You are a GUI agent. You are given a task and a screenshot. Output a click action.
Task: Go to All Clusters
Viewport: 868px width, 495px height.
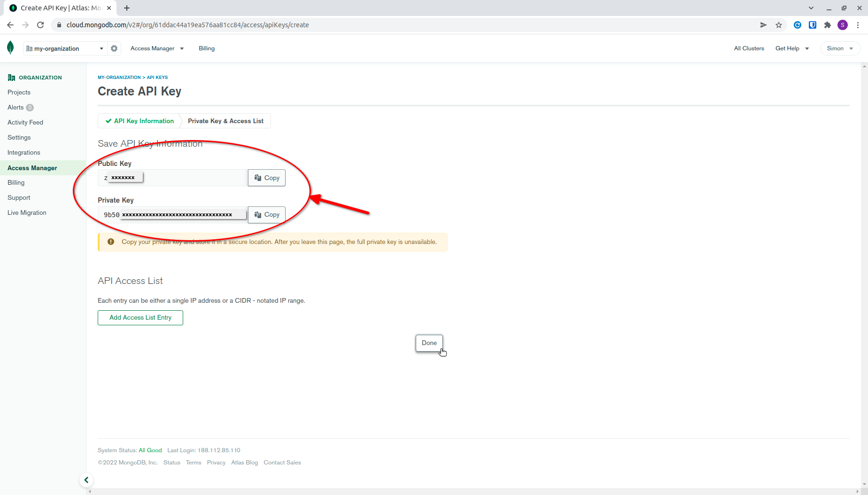pos(749,48)
